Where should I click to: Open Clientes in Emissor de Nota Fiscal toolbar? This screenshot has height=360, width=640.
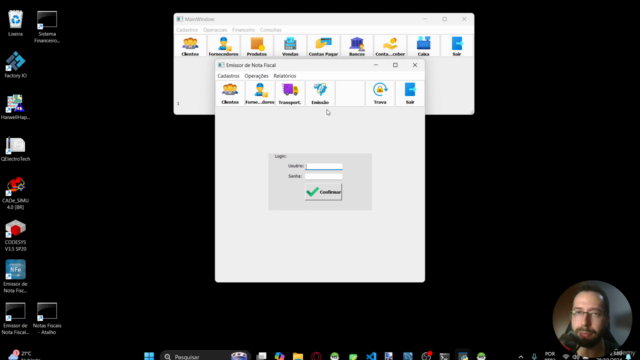coord(230,93)
